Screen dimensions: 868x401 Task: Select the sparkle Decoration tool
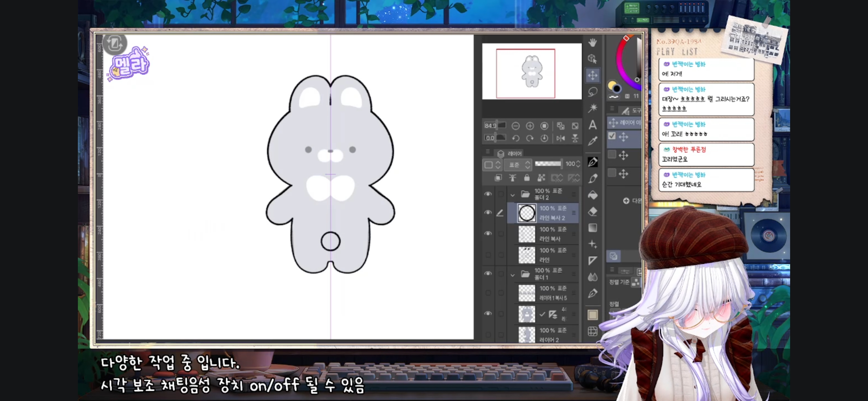(x=592, y=244)
